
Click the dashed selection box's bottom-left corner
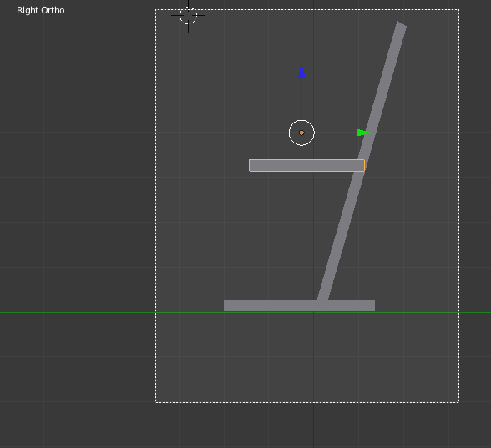155,402
